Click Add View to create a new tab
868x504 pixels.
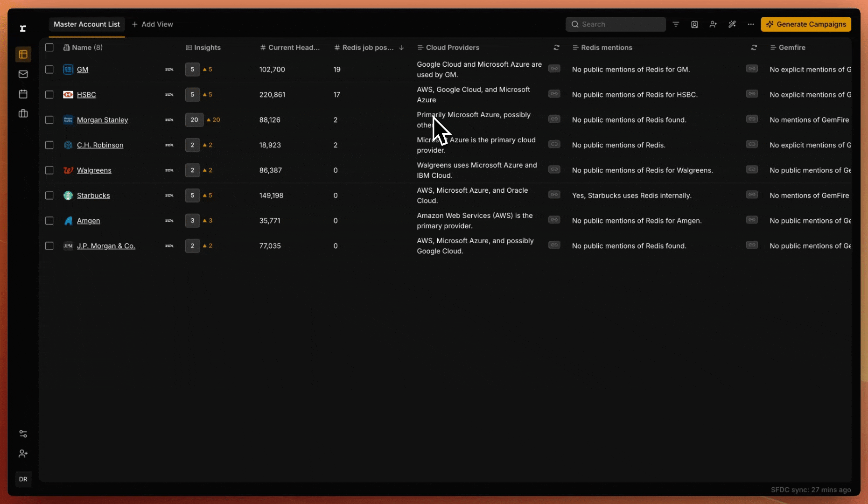153,24
